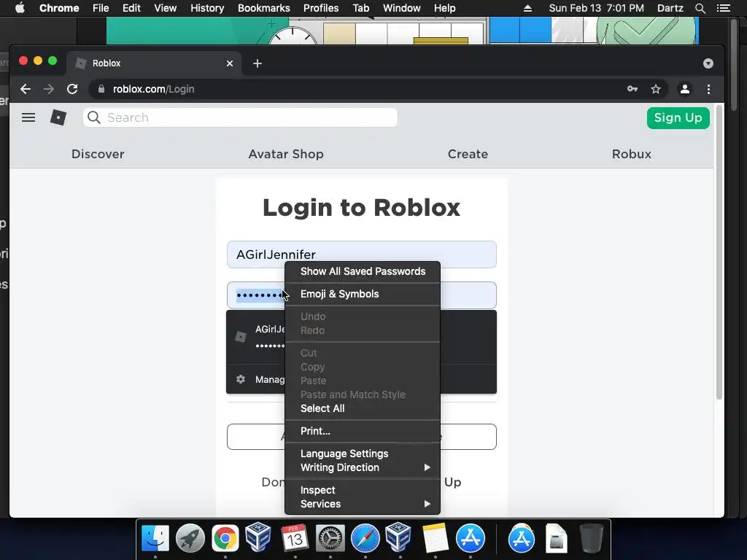Expand Writing Direction submenu
Image resolution: width=747 pixels, height=560 pixels.
pos(363,467)
